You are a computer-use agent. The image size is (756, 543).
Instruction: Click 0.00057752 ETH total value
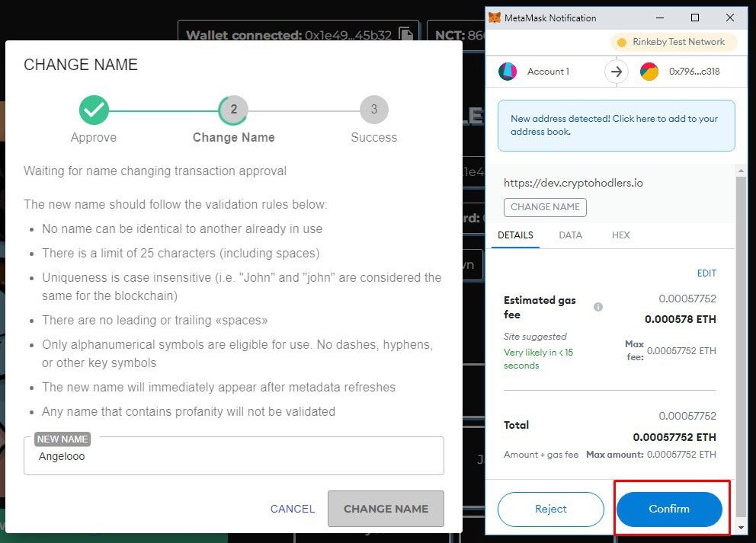point(674,437)
